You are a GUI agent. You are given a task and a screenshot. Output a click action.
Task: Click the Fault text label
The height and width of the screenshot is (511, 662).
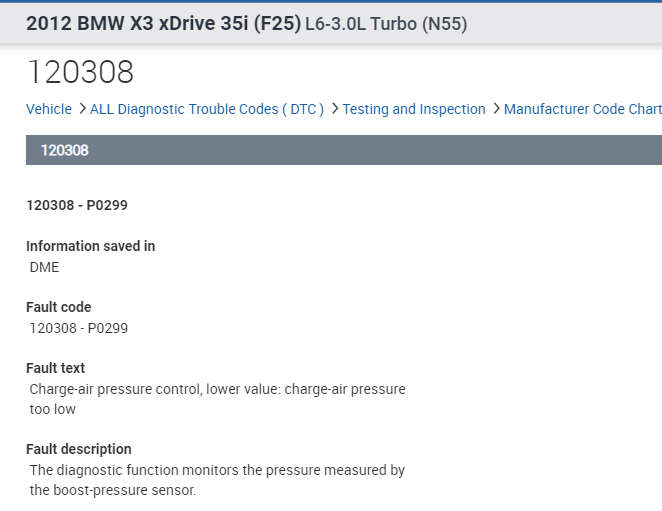(x=55, y=368)
